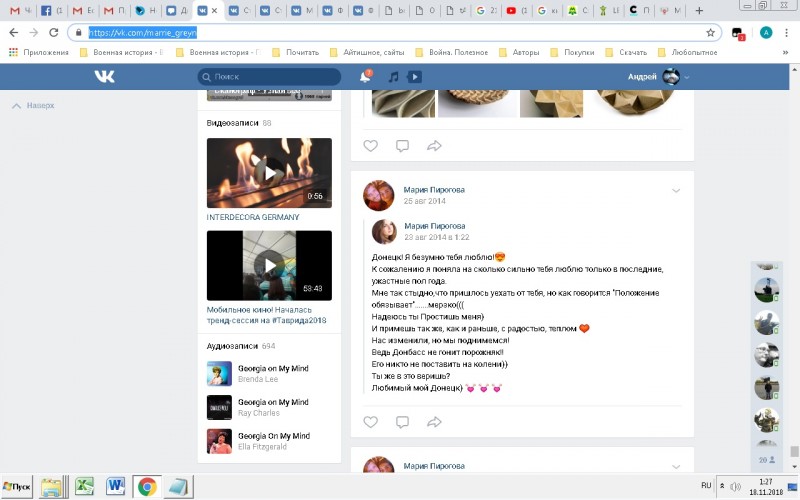Click the Windows Пуск start button
800x500 pixels.
pyautogui.click(x=19, y=487)
